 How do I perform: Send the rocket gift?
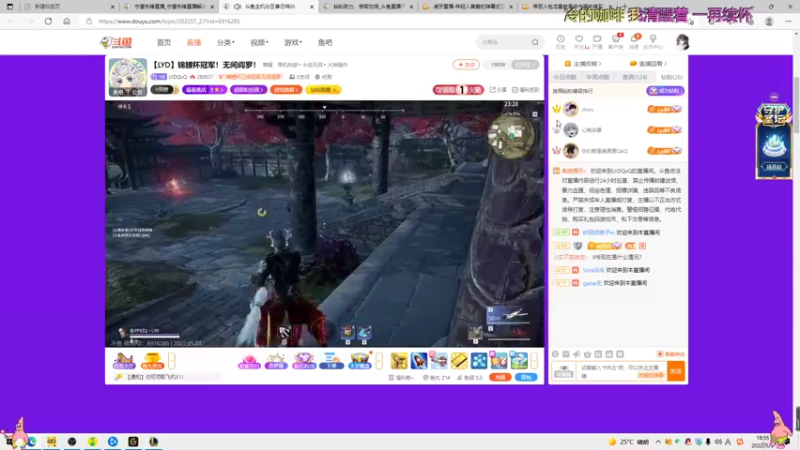[x=419, y=361]
